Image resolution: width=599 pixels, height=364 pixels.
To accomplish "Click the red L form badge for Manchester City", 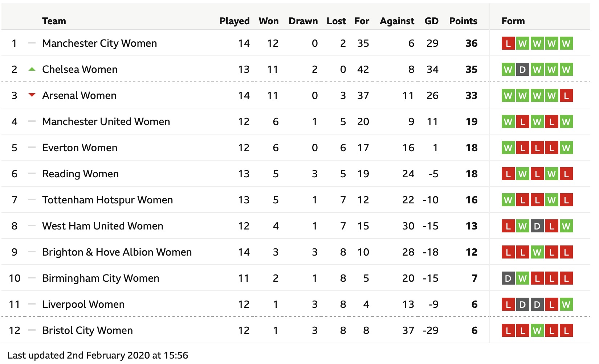I will pyautogui.click(x=508, y=43).
